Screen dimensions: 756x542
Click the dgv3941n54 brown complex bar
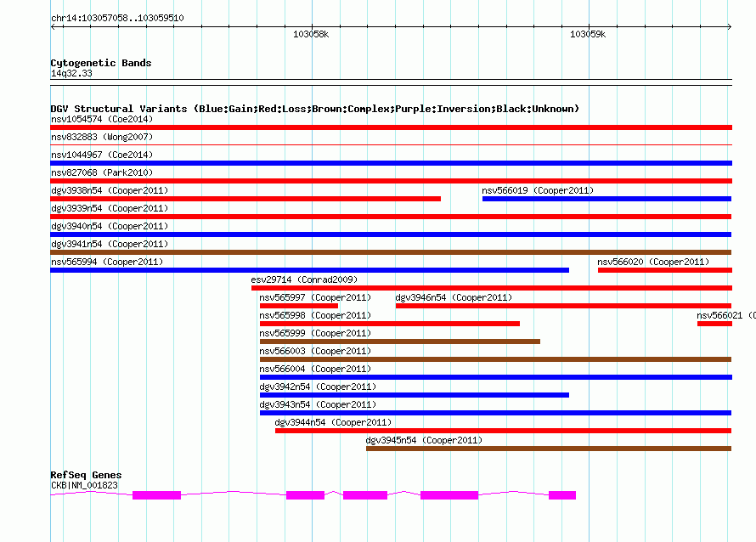pos(391,252)
